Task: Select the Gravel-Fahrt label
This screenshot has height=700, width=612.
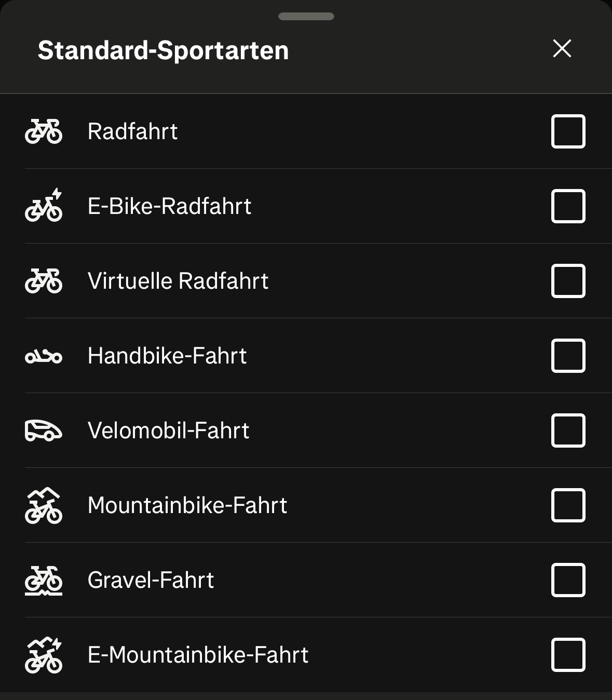Action: [151, 580]
